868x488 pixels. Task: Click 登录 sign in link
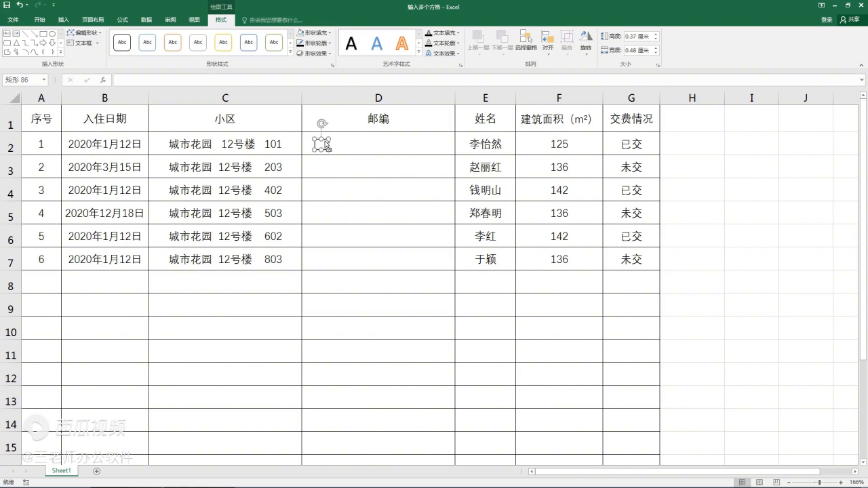[x=827, y=20]
